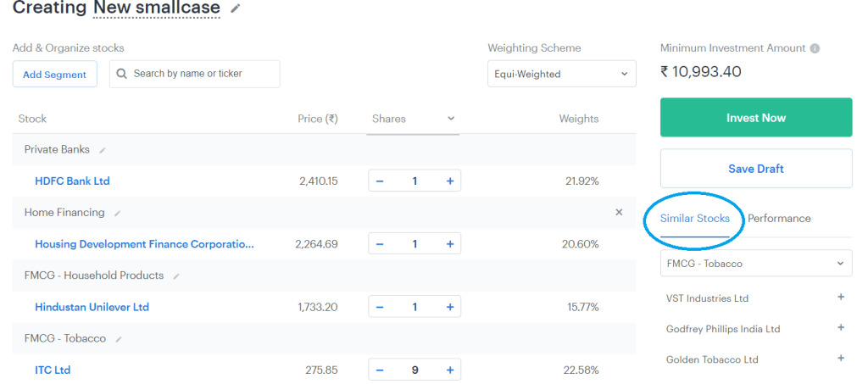Image resolution: width=868 pixels, height=384 pixels.
Task: Click the search magnifier icon
Action: tap(122, 74)
